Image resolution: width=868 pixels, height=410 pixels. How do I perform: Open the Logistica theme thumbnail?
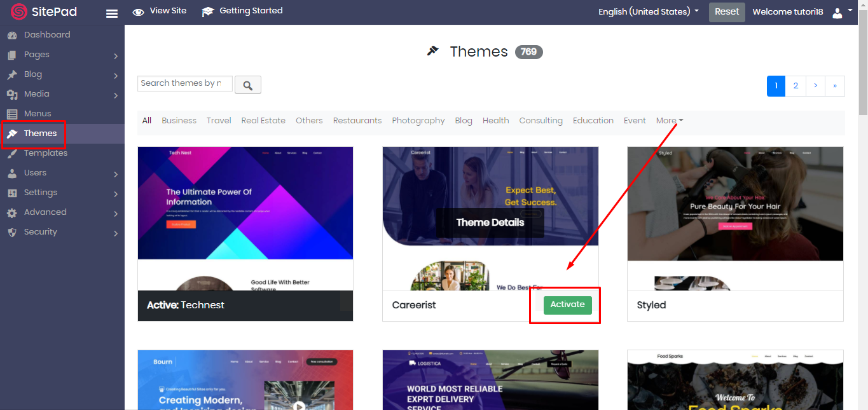click(x=490, y=379)
